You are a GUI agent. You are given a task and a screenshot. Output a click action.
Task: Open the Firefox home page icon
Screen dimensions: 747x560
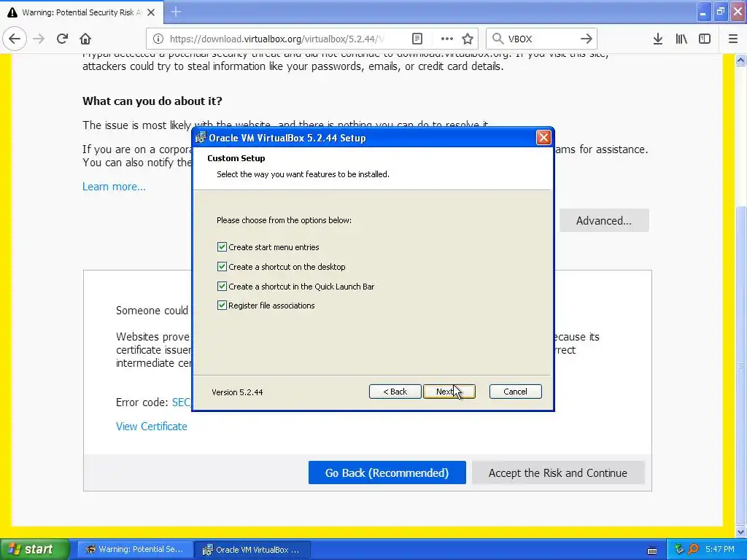click(x=85, y=39)
